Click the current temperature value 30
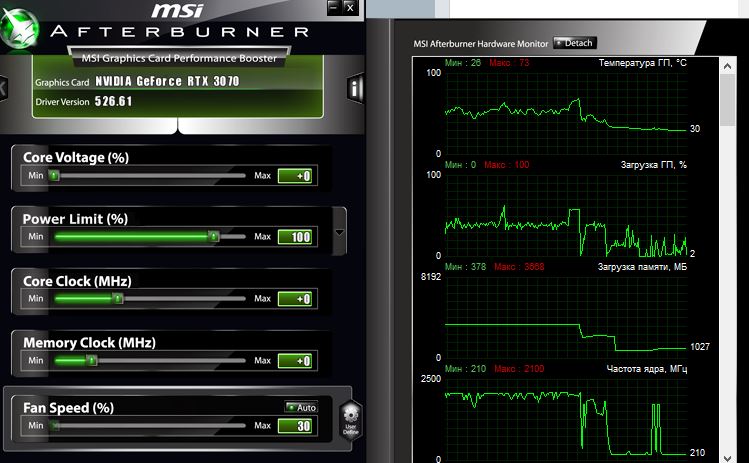Viewport: 749px width, 463px height. pyautogui.click(x=695, y=129)
